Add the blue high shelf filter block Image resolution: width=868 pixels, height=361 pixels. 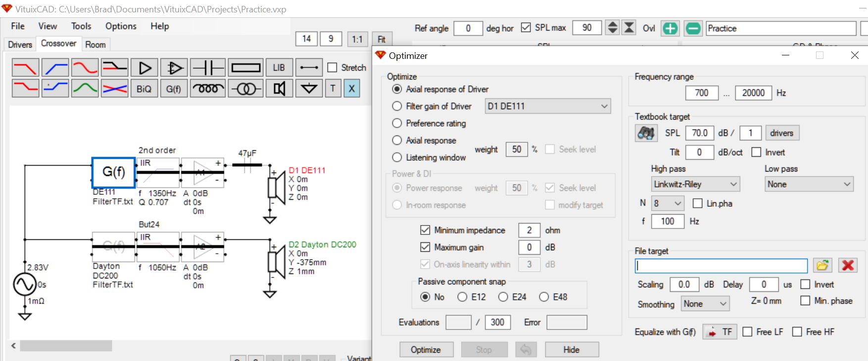pos(55,89)
